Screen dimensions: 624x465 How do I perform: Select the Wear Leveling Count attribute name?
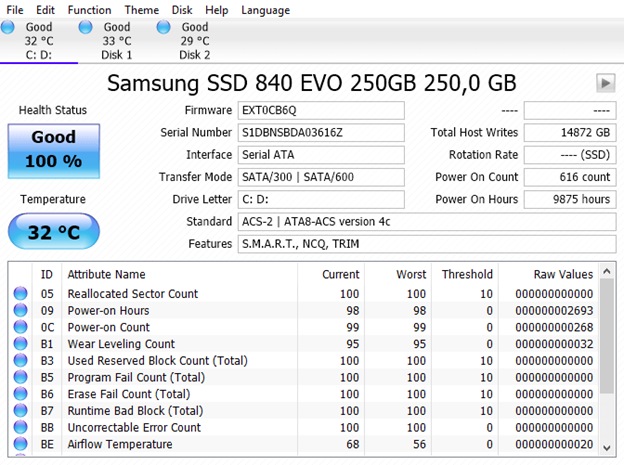pos(121,344)
